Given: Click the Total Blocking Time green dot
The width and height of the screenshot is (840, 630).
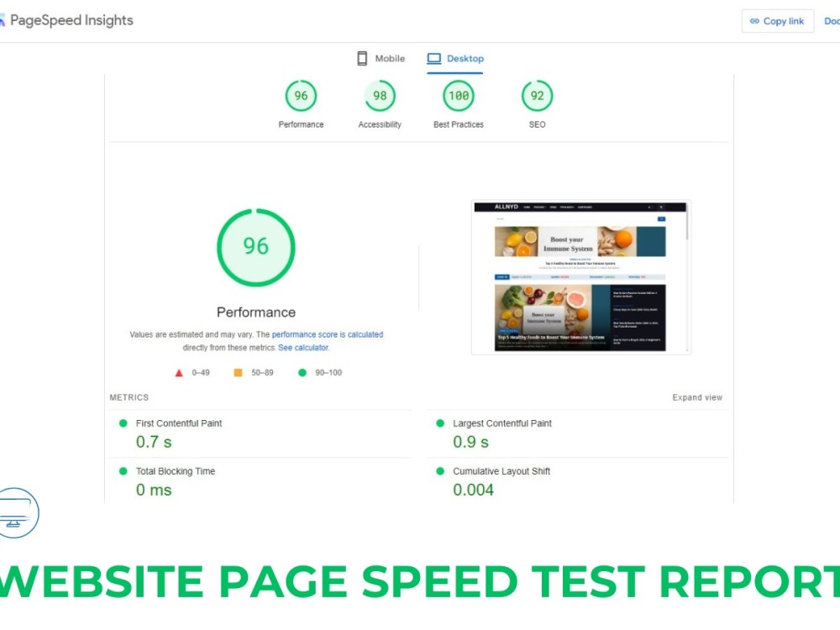Looking at the screenshot, I should (x=123, y=471).
